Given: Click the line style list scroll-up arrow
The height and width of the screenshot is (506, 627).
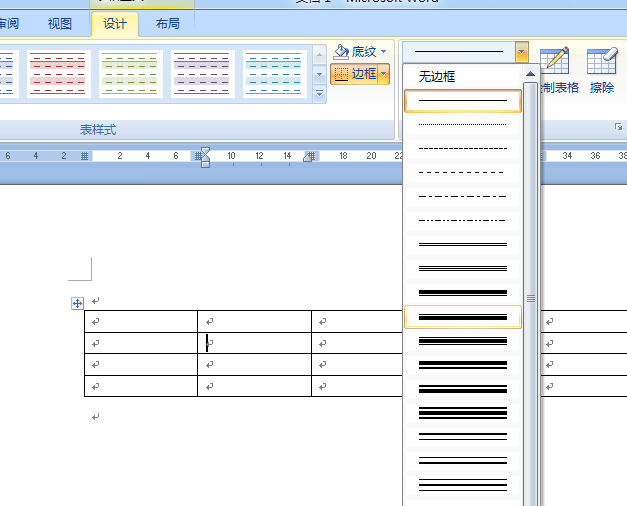Looking at the screenshot, I should coord(530,74).
